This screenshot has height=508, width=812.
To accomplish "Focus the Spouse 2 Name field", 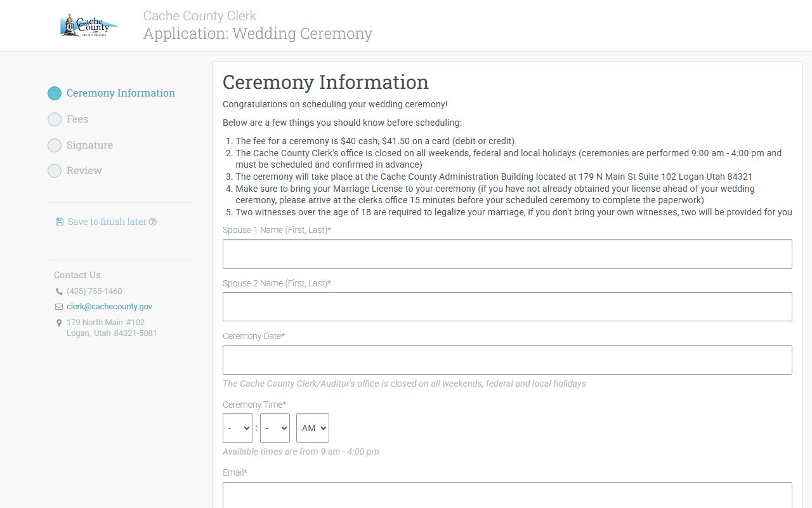I will pos(507,307).
